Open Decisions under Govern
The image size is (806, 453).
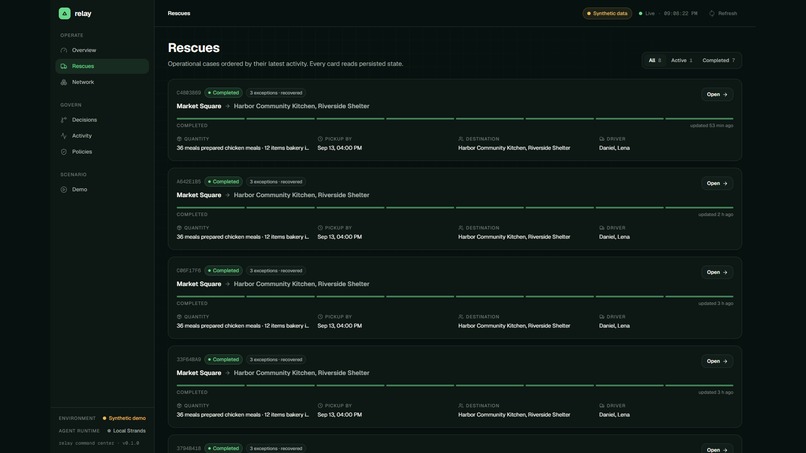coord(102,120)
